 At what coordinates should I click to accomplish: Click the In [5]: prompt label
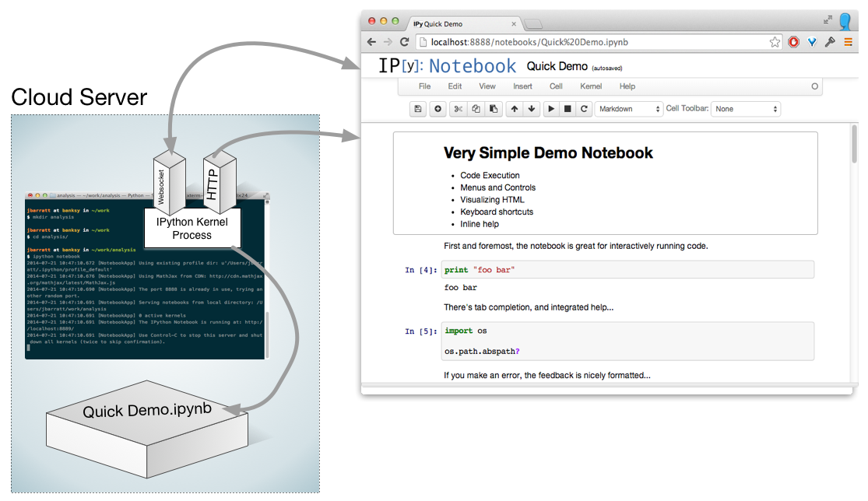click(x=420, y=331)
